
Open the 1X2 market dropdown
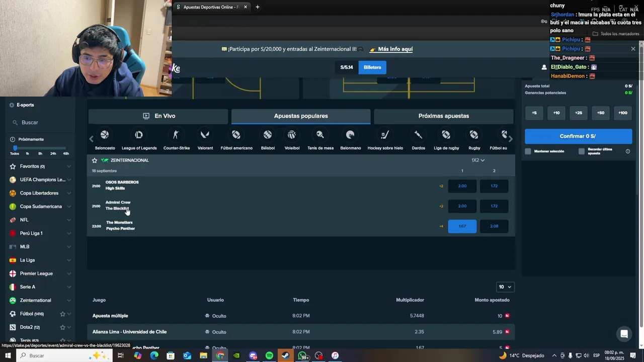click(478, 160)
